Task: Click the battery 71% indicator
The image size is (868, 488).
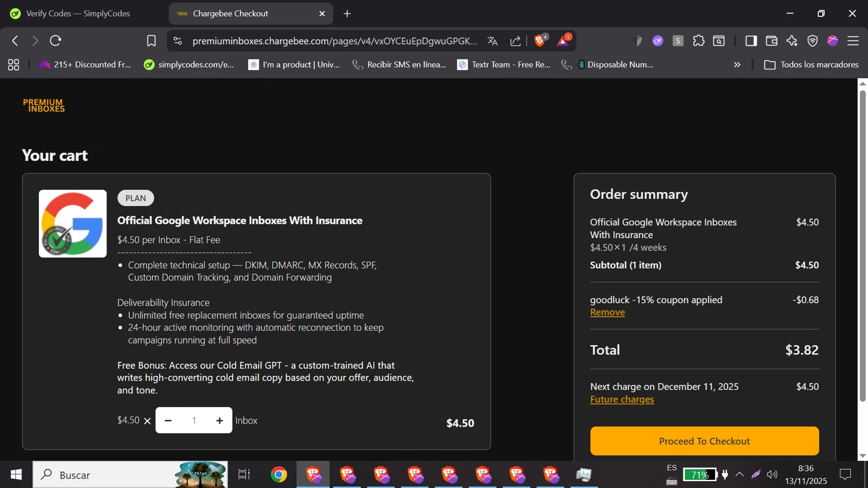Action: (700, 475)
